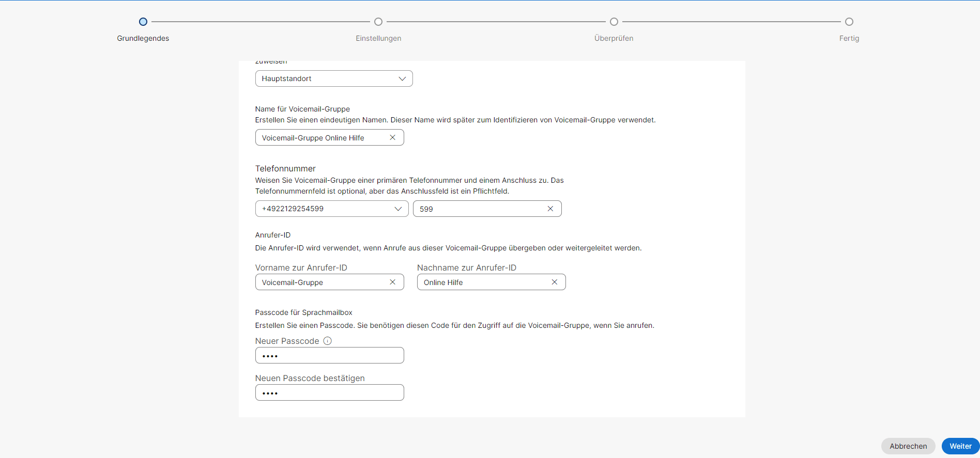Go to the Einstellungen step
The height and width of the screenshot is (458, 980).
pyautogui.click(x=378, y=22)
